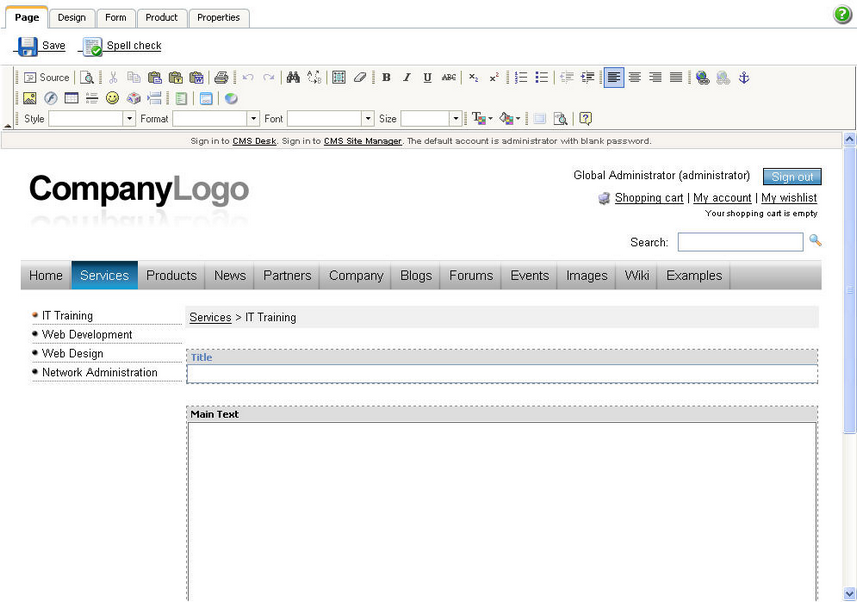Screen dimensions: 857x602
Task: Insert an image with the image icon
Action: point(30,98)
